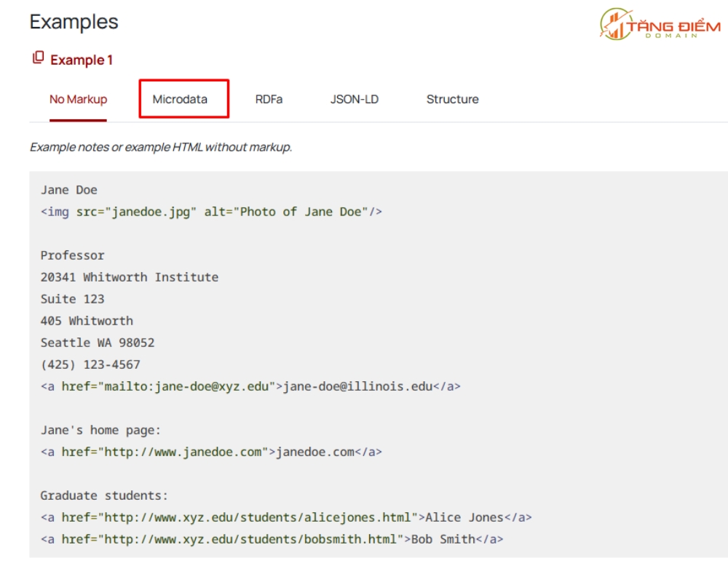Image resolution: width=728 pixels, height=582 pixels.
Task: Click the 'Professor' line in code
Action: (x=72, y=255)
